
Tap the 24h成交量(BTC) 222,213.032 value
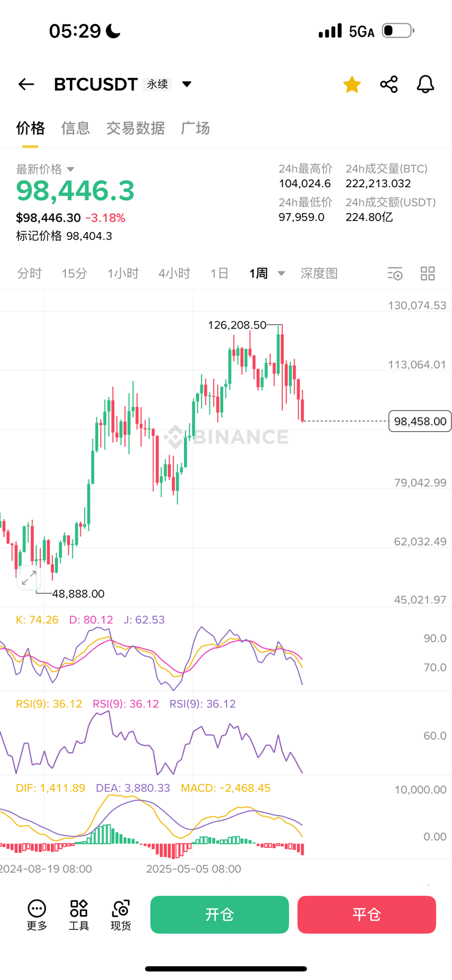[378, 183]
